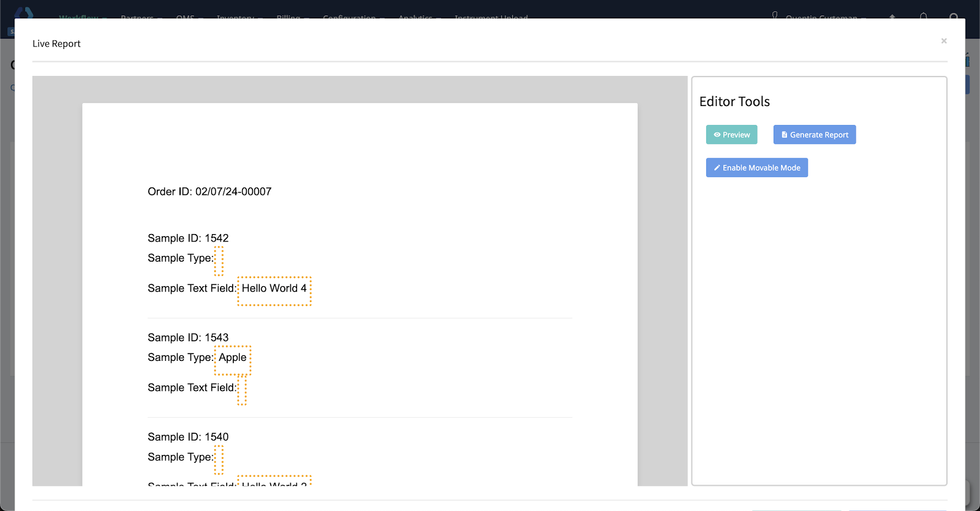This screenshot has height=511, width=980.
Task: Click empty Sample Type field for sample 1542
Action: (219, 261)
